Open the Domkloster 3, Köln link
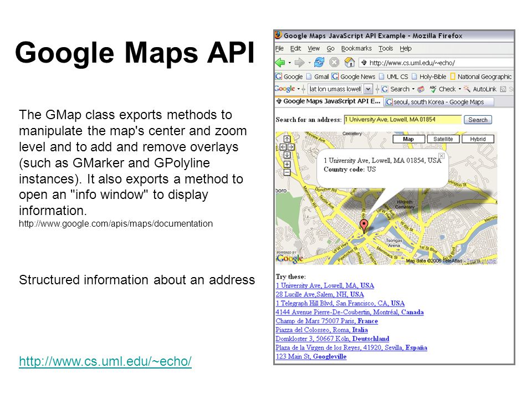This screenshot has width=532, height=399. (332, 339)
